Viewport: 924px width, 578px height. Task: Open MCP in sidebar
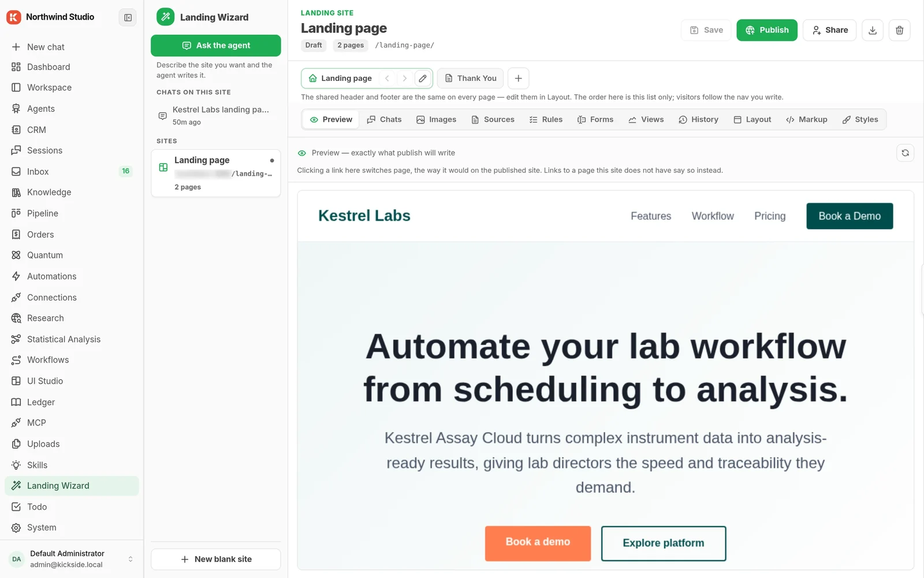pos(72,423)
